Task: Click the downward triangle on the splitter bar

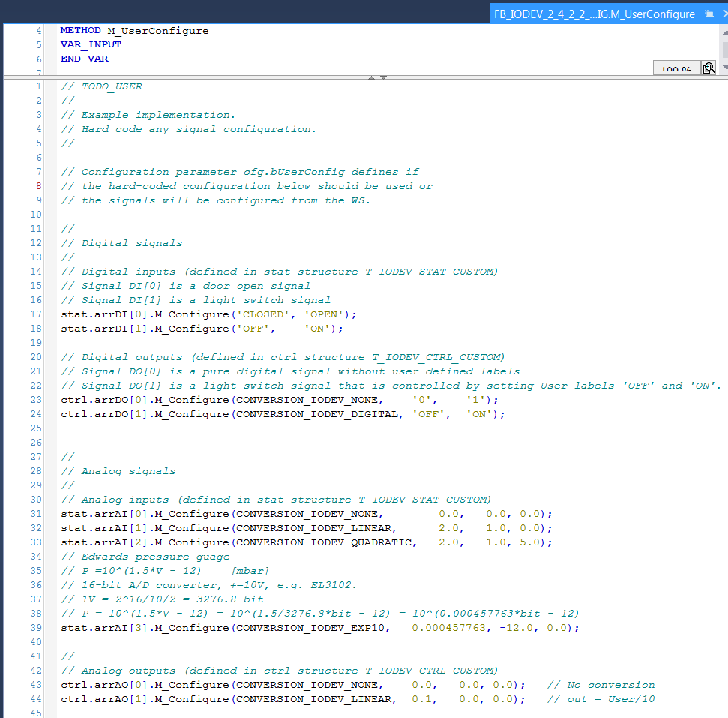Action: pyautogui.click(x=383, y=77)
